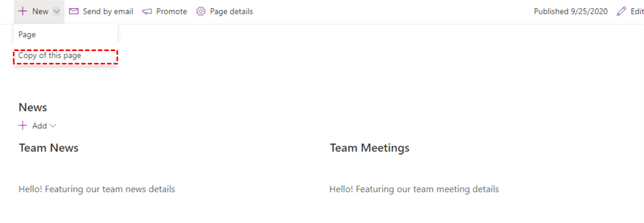Open the Team Meetings headline

click(x=369, y=148)
